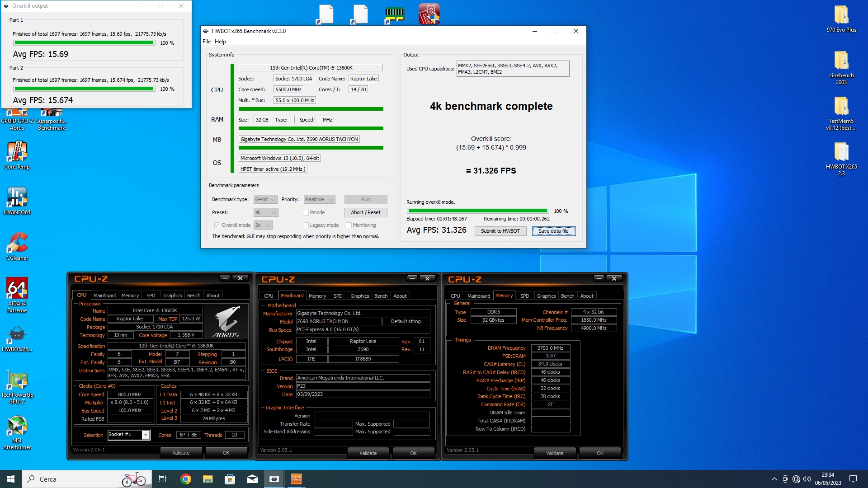This screenshot has width=868, height=488.
Task: Click OK in the first CPU-Z window
Action: click(226, 453)
